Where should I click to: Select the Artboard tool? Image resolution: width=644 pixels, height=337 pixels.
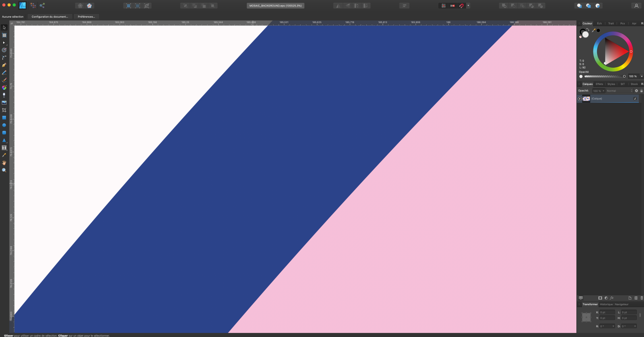click(4, 35)
